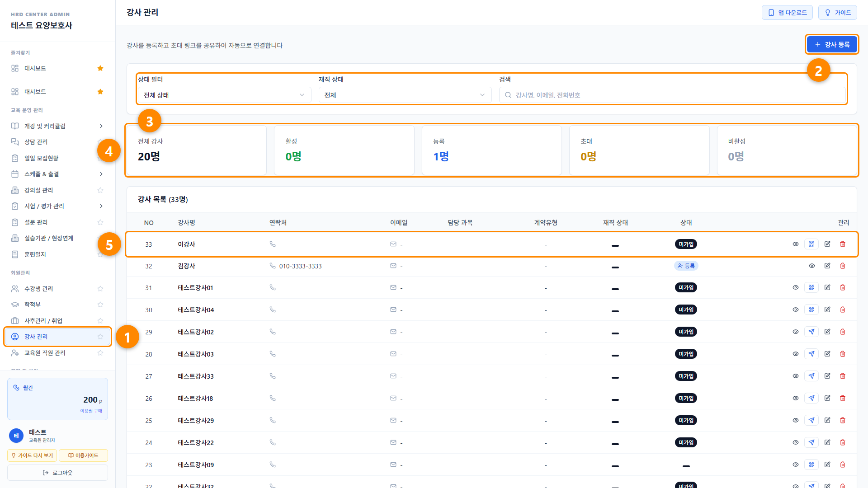Image resolution: width=868 pixels, height=488 pixels.
Task: Send invite via paper-plane icon for 테스트강사02
Action: [811, 332]
